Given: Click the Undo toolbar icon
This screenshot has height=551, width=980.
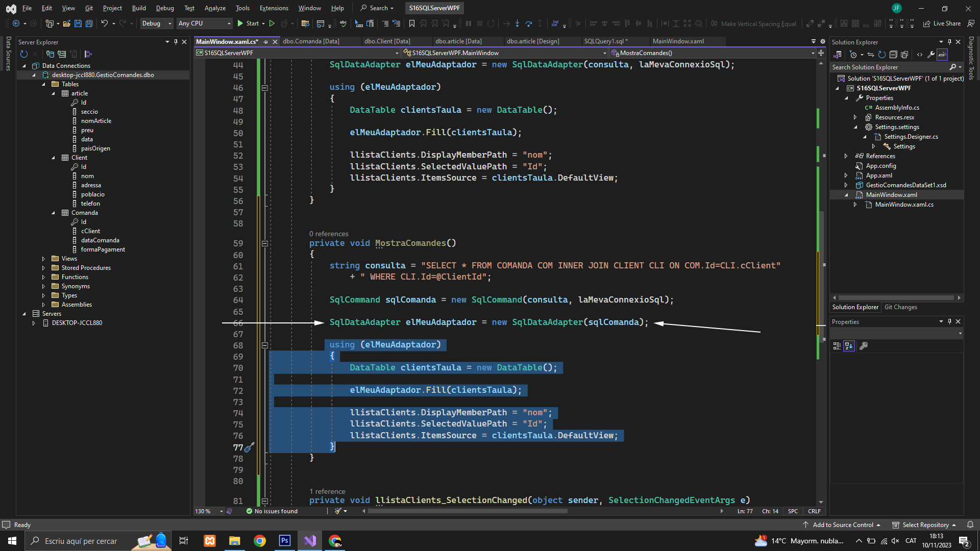Looking at the screenshot, I should pos(104,23).
